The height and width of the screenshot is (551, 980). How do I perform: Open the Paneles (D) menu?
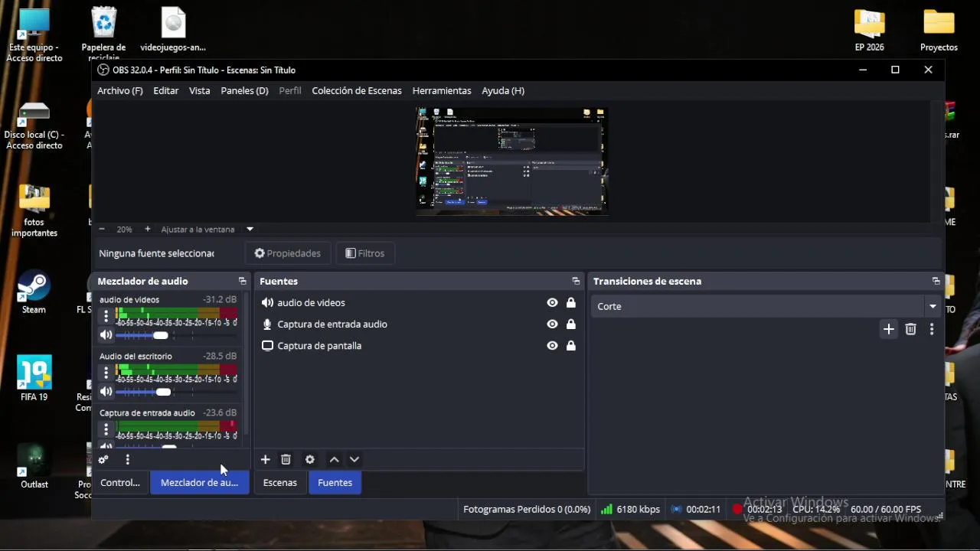(244, 90)
